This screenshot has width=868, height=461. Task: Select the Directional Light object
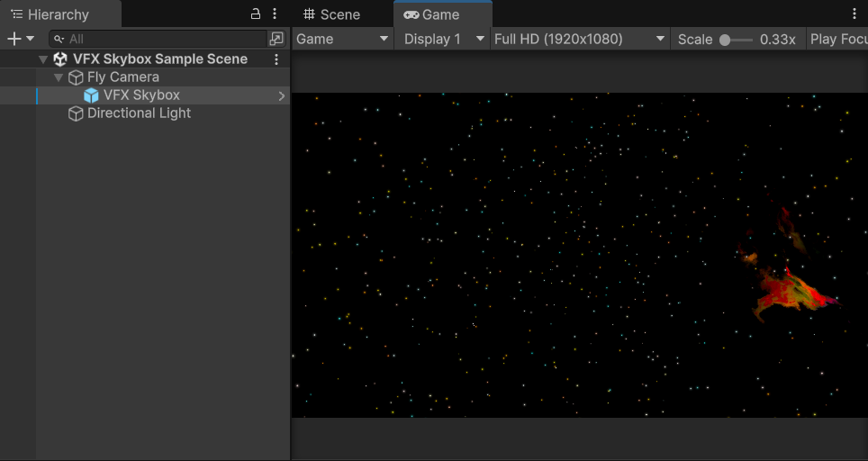139,113
